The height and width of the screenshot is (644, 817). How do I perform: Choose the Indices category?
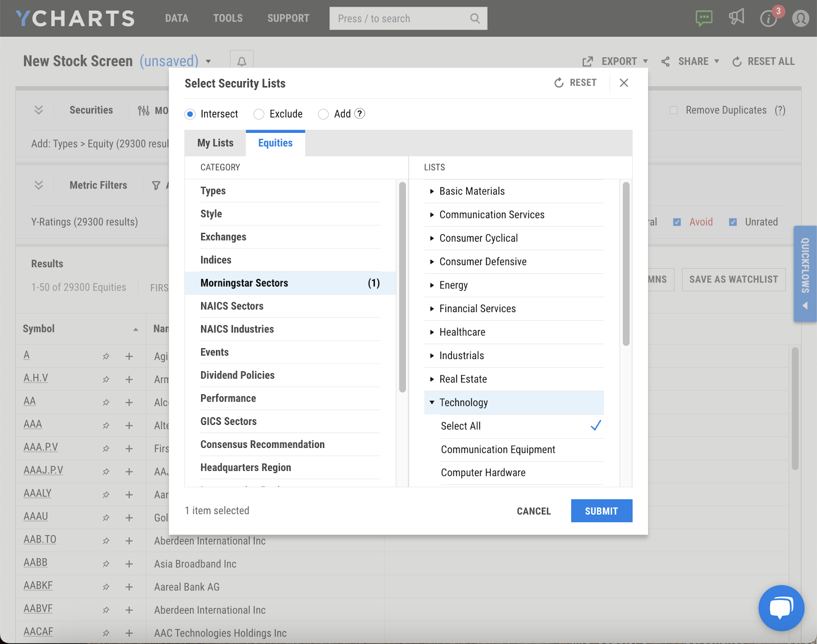coord(290,260)
